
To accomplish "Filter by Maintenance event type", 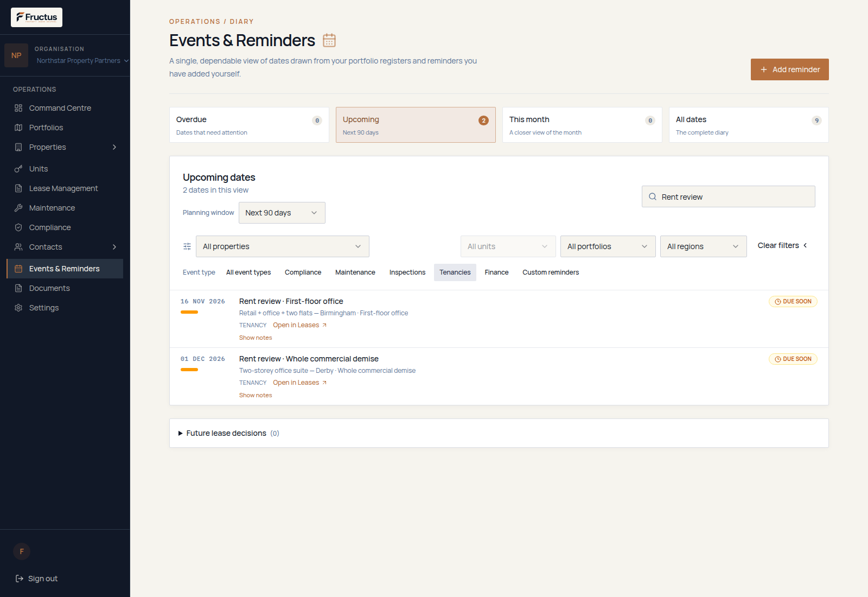I will click(x=355, y=272).
